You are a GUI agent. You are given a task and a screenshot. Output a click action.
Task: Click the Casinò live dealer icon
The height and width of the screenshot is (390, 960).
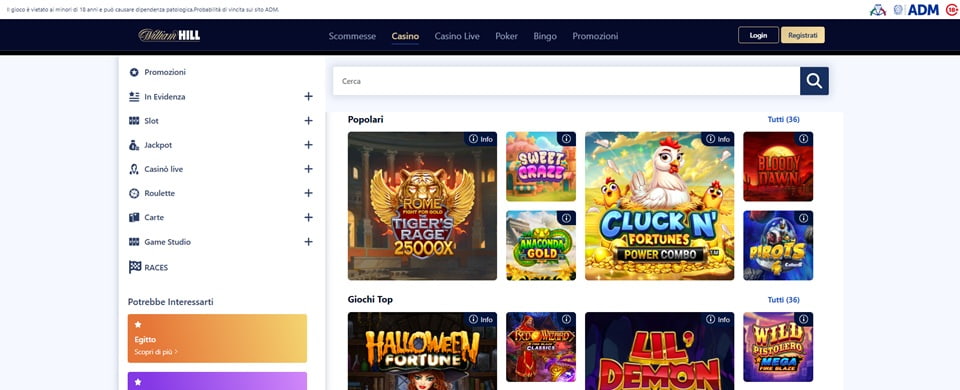[134, 169]
